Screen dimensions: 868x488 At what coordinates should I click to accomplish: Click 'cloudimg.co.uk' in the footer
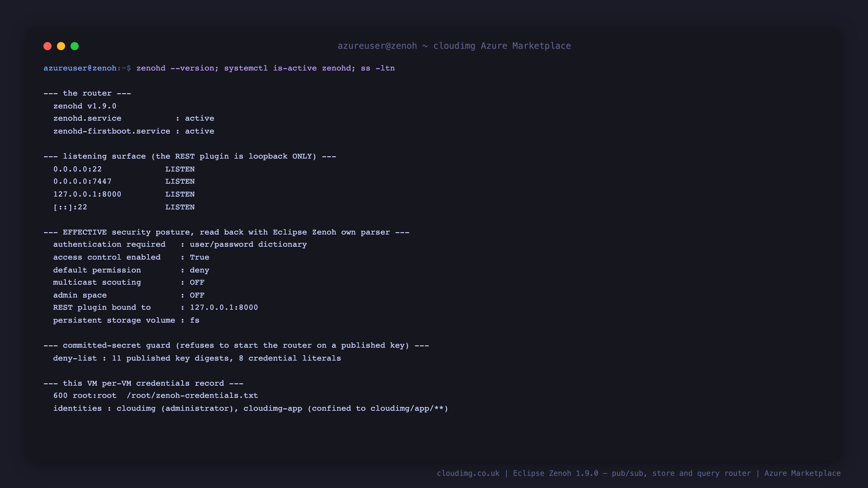[x=468, y=473]
